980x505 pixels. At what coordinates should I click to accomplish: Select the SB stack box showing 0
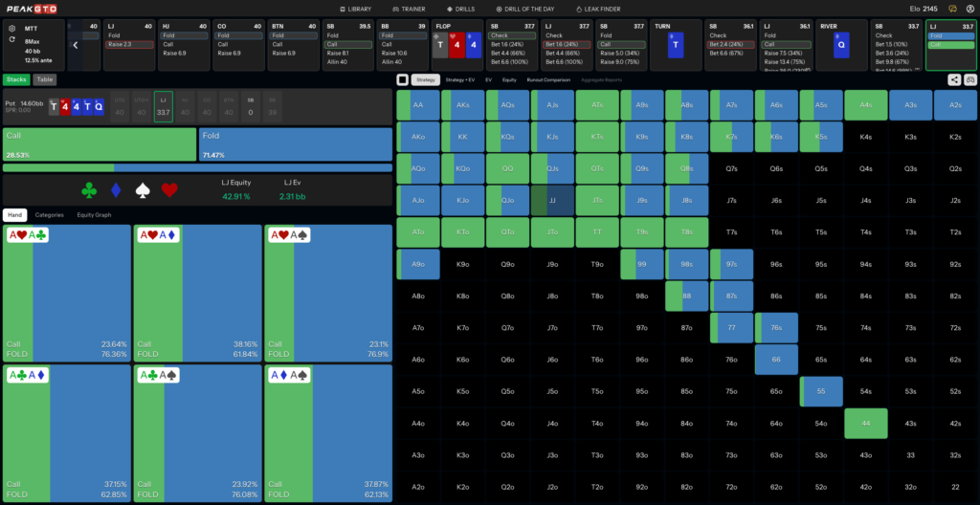tap(251, 106)
